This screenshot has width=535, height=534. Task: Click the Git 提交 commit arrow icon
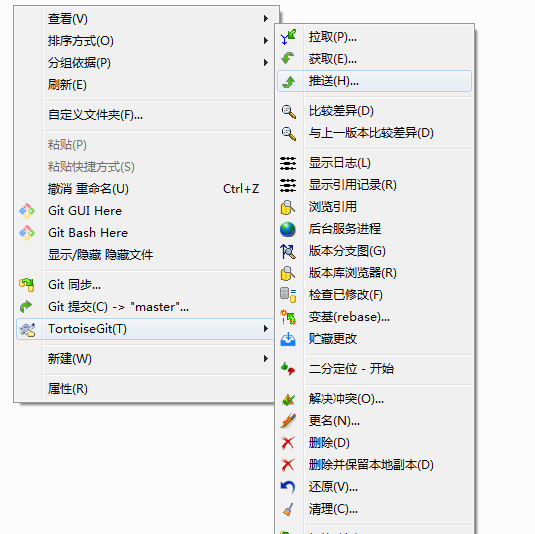pyautogui.click(x=26, y=307)
